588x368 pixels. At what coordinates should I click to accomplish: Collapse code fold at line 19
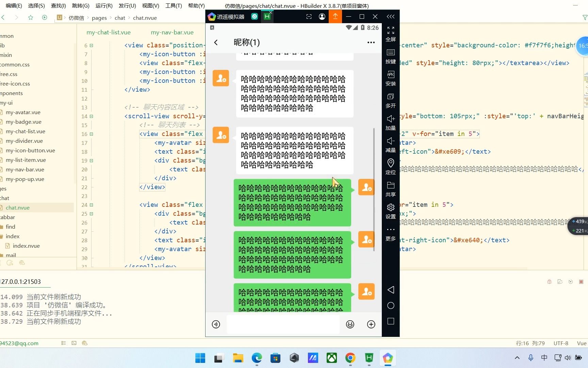pyautogui.click(x=91, y=160)
